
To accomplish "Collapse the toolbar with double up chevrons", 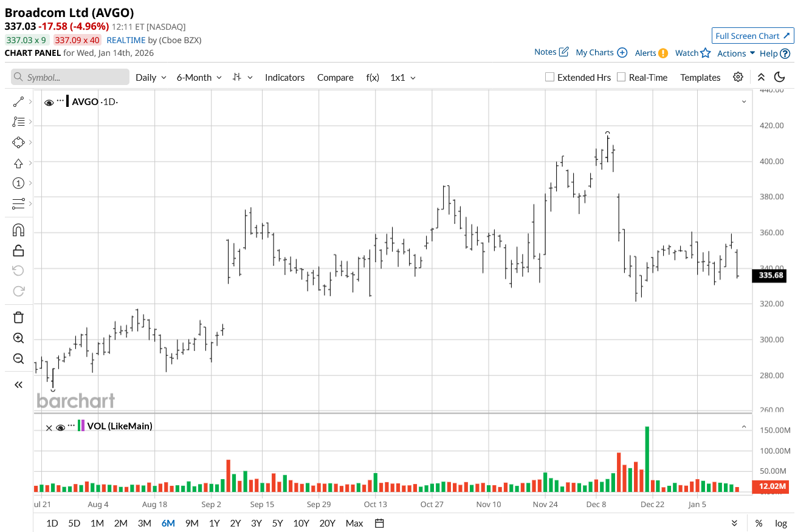I will click(x=761, y=77).
